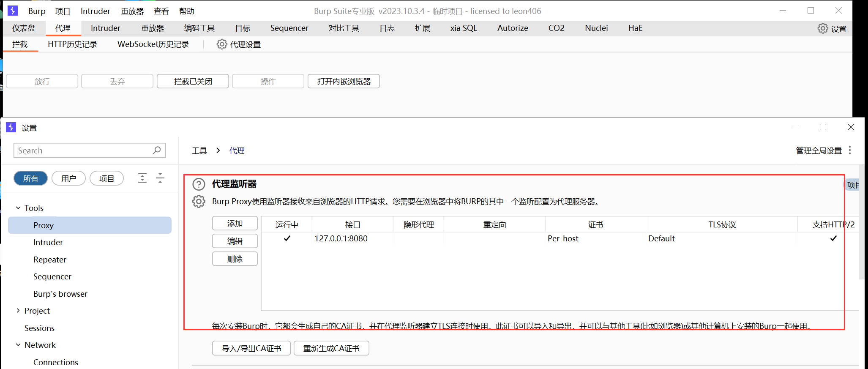Open the xia SQL extension tab

(x=464, y=28)
